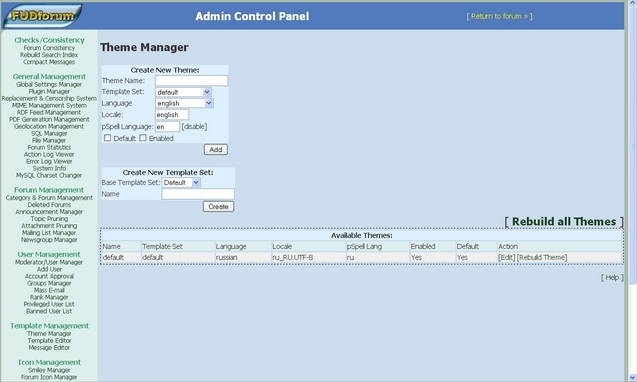637x382 pixels.
Task: Tick the Enabled checkbox
Action: [x=143, y=138]
